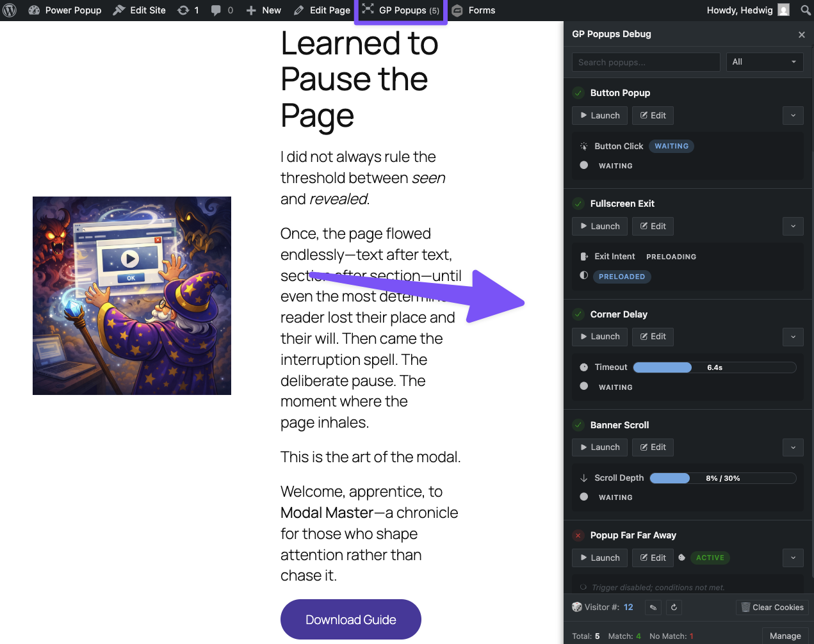Expand the Banner Scroll details chevron
814x644 pixels.
tap(793, 447)
